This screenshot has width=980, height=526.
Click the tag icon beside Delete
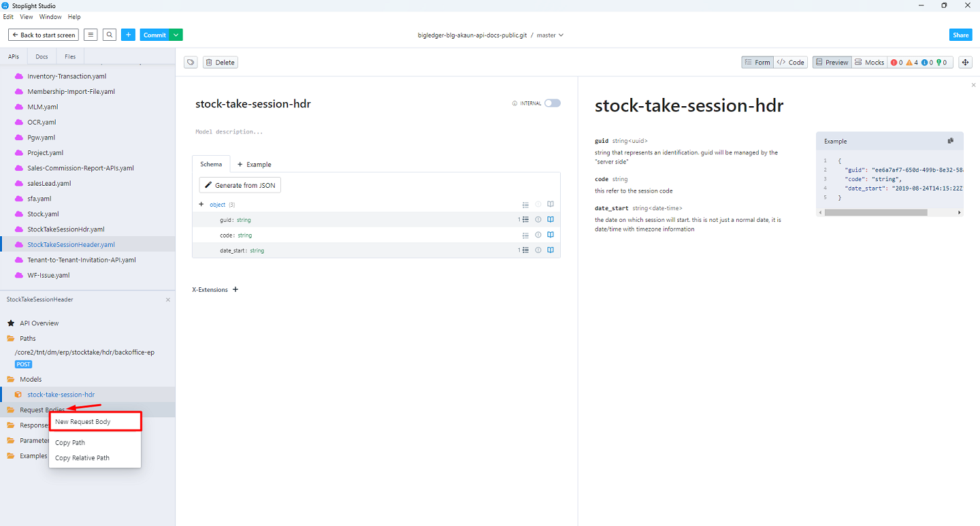tap(191, 63)
